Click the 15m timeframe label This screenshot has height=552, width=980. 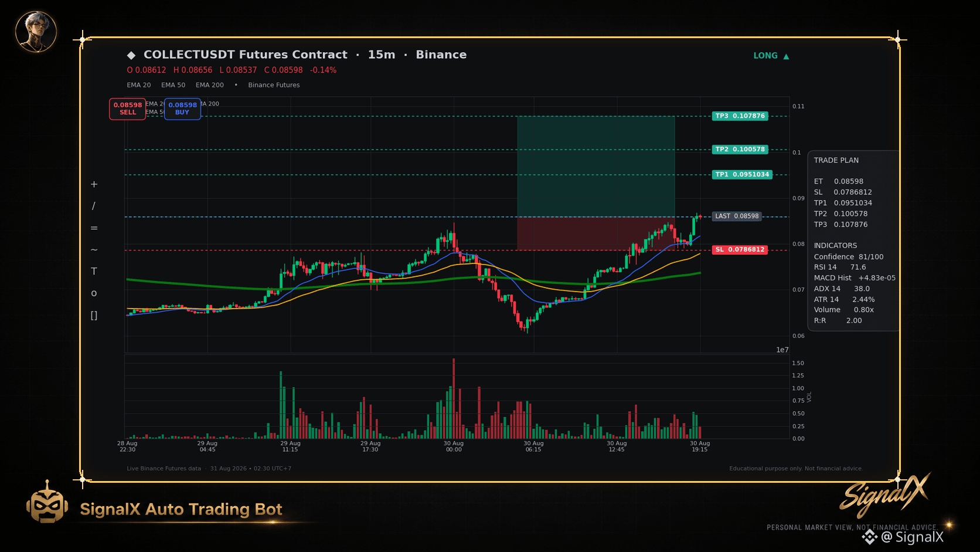[x=382, y=55]
